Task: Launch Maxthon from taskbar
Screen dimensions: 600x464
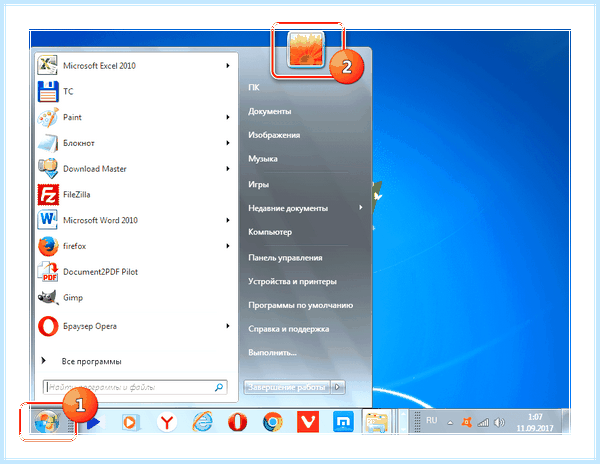Action: click(x=343, y=422)
